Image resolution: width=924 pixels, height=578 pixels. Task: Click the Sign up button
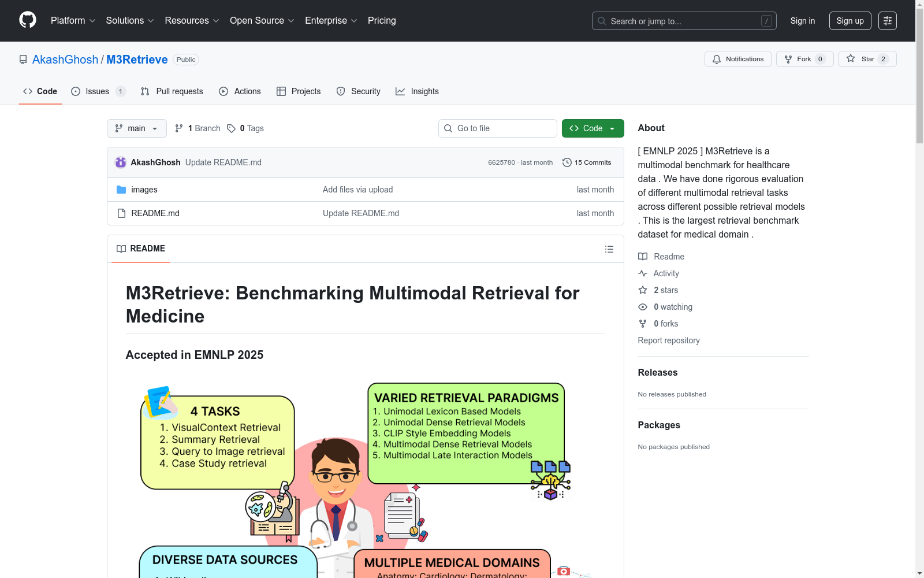coord(850,21)
